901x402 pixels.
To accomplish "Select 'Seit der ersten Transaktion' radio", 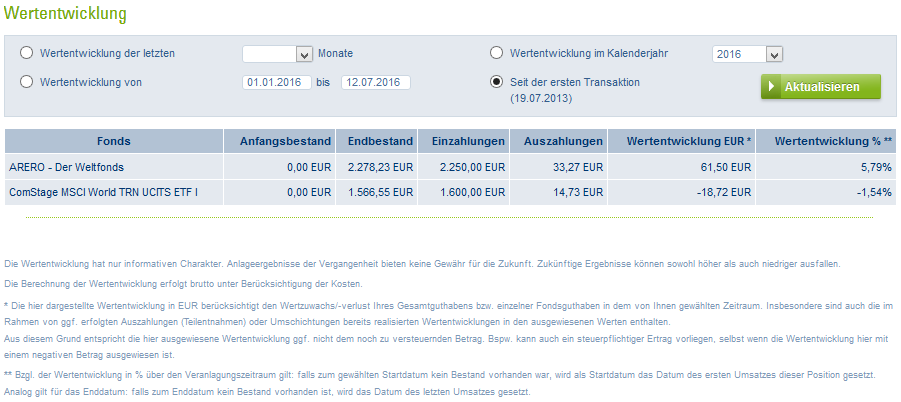I will click(496, 82).
